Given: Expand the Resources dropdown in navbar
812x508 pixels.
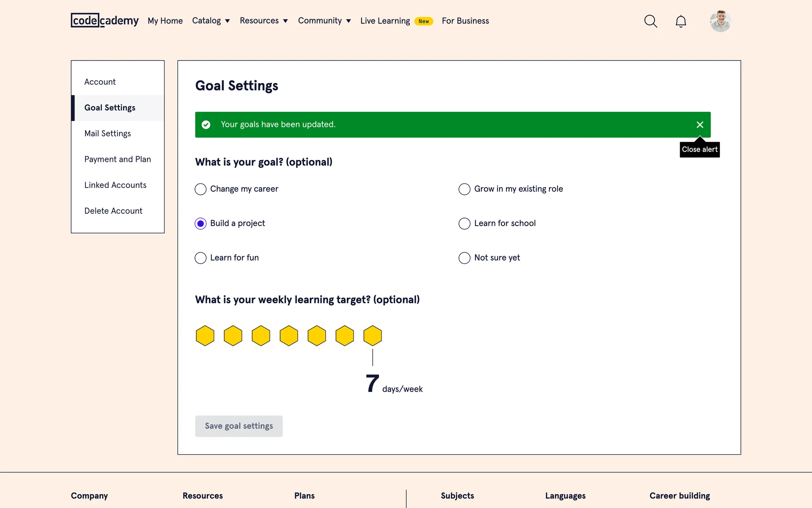Looking at the screenshot, I should pyautogui.click(x=263, y=21).
